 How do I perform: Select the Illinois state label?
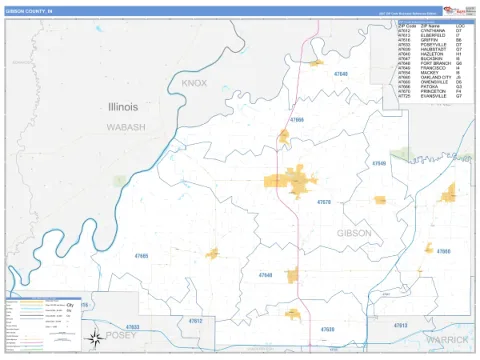[x=123, y=107]
